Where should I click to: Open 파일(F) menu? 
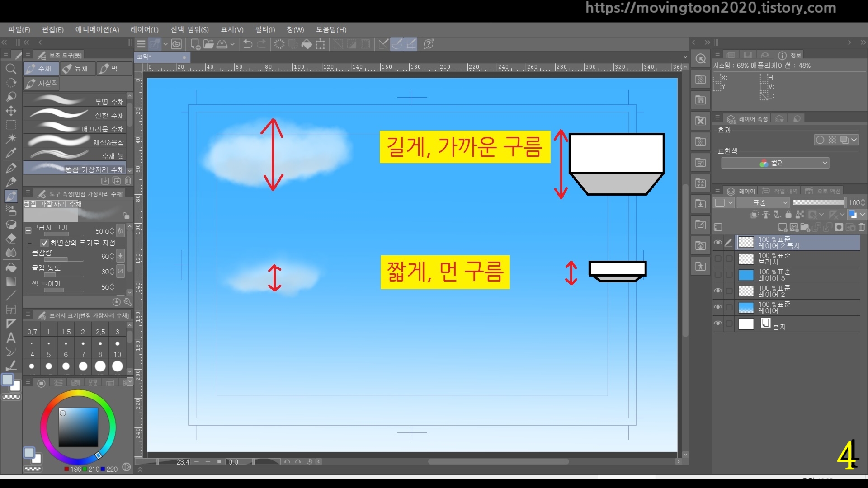pyautogui.click(x=19, y=29)
